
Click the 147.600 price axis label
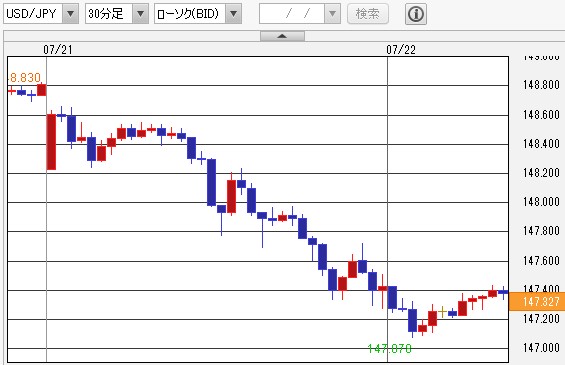(x=541, y=261)
